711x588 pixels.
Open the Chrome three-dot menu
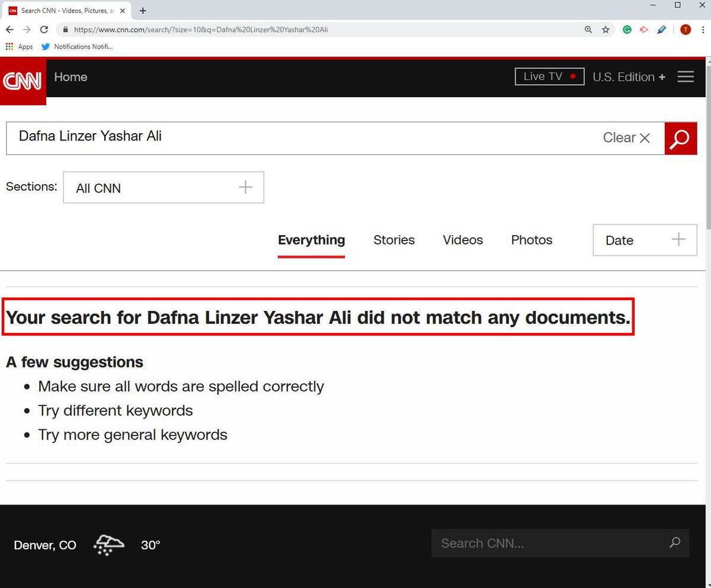(x=702, y=30)
